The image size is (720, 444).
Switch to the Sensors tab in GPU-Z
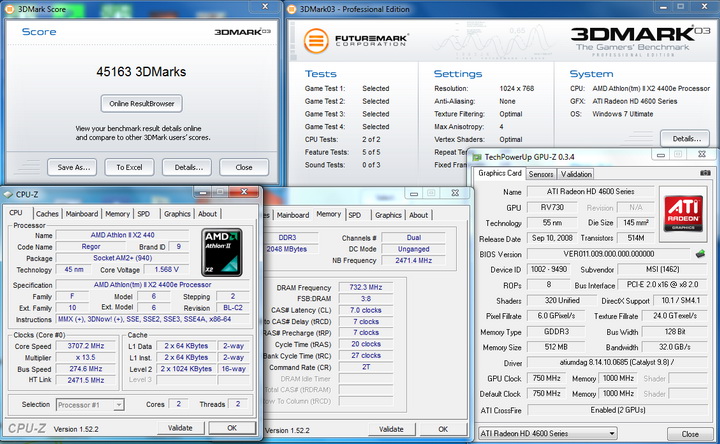[x=541, y=174]
